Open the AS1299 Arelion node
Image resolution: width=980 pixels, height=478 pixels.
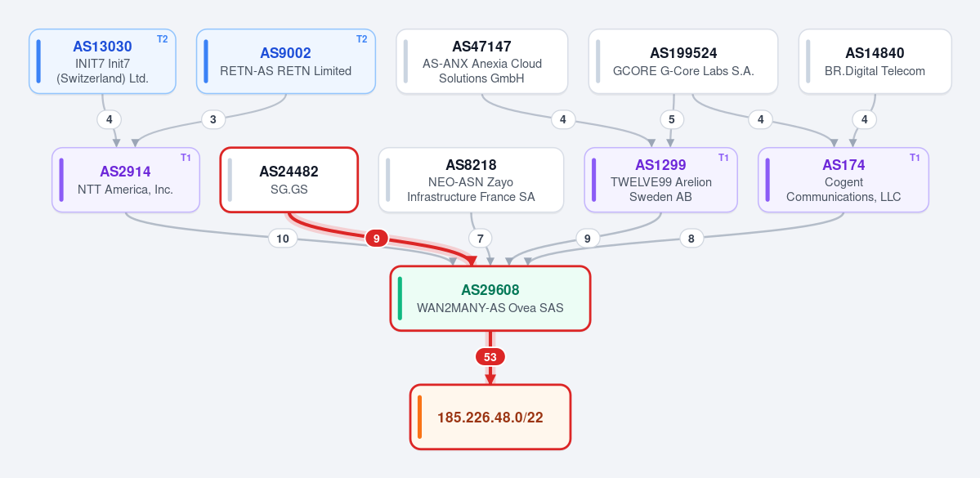(x=660, y=179)
